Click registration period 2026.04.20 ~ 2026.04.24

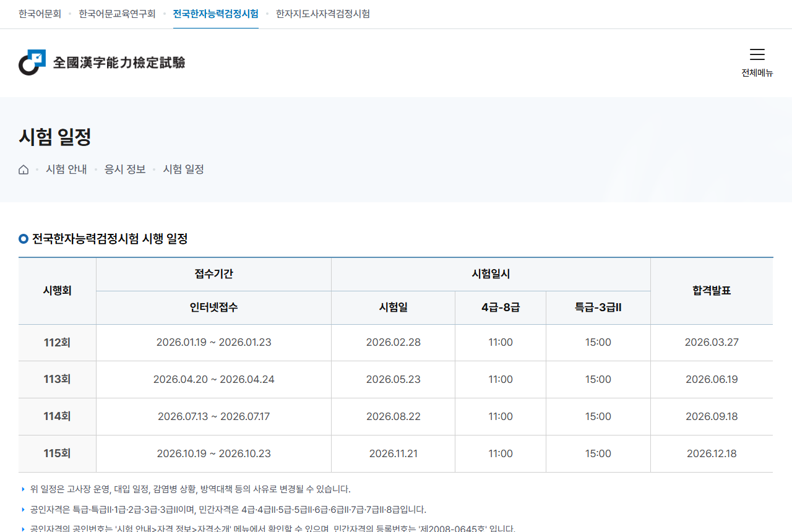point(214,380)
